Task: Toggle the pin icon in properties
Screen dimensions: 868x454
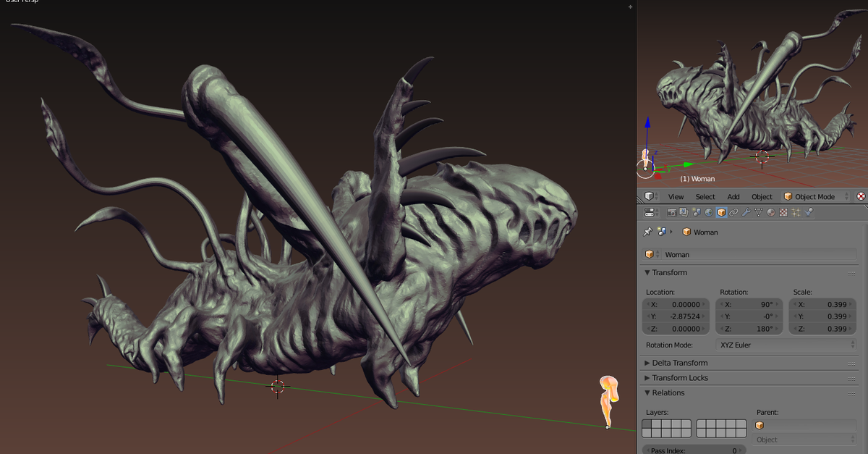Action: coord(648,232)
